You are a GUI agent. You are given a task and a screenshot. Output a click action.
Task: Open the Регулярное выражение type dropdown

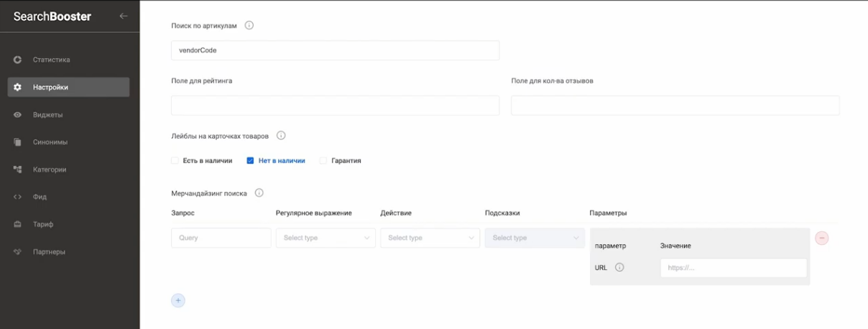(325, 238)
